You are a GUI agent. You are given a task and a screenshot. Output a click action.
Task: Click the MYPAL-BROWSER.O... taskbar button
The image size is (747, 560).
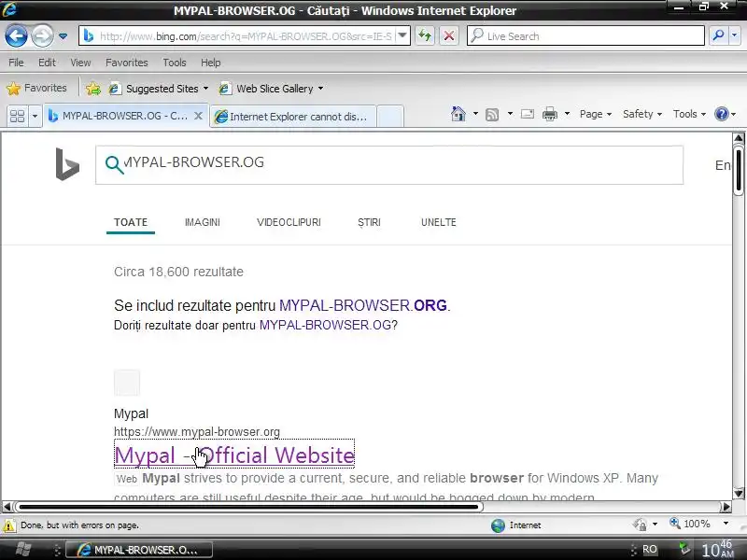pyautogui.click(x=138, y=550)
